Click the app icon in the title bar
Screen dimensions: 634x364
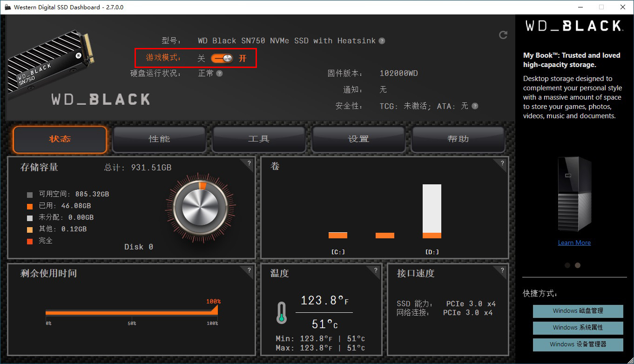(x=7, y=7)
